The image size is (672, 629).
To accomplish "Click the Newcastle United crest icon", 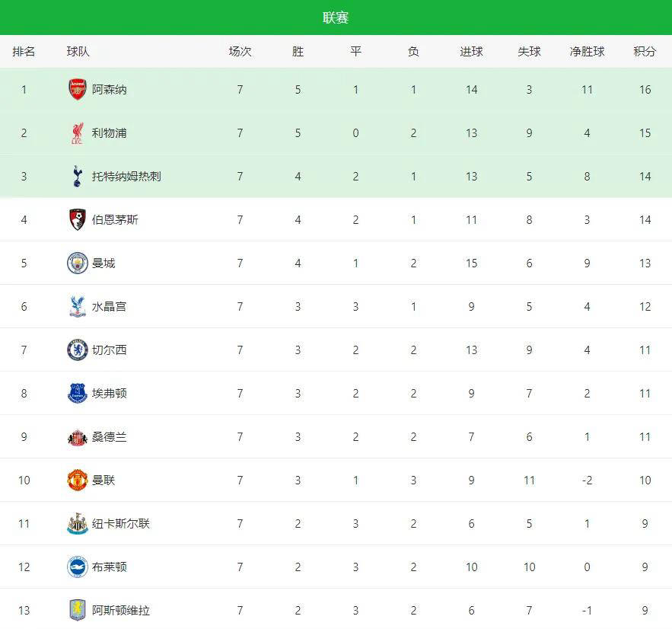I will pos(78,524).
